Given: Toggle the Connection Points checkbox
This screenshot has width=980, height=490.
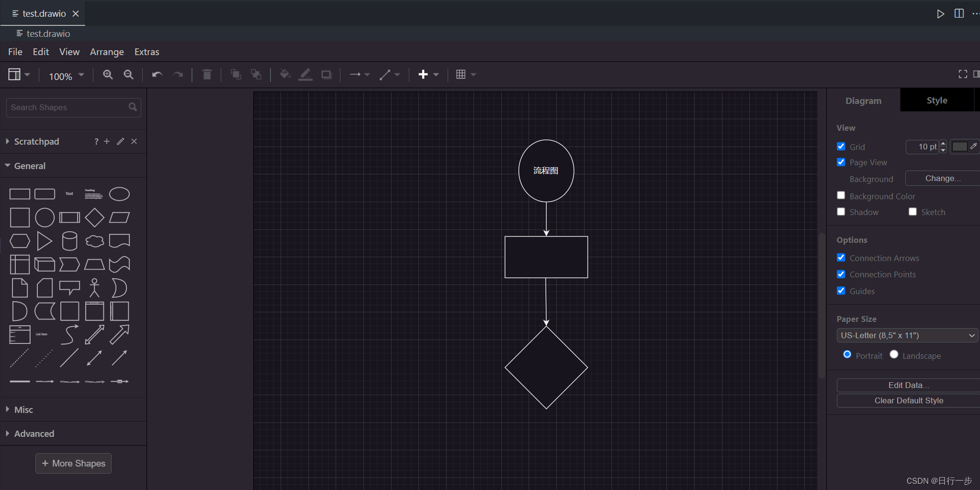Looking at the screenshot, I should click(x=841, y=274).
